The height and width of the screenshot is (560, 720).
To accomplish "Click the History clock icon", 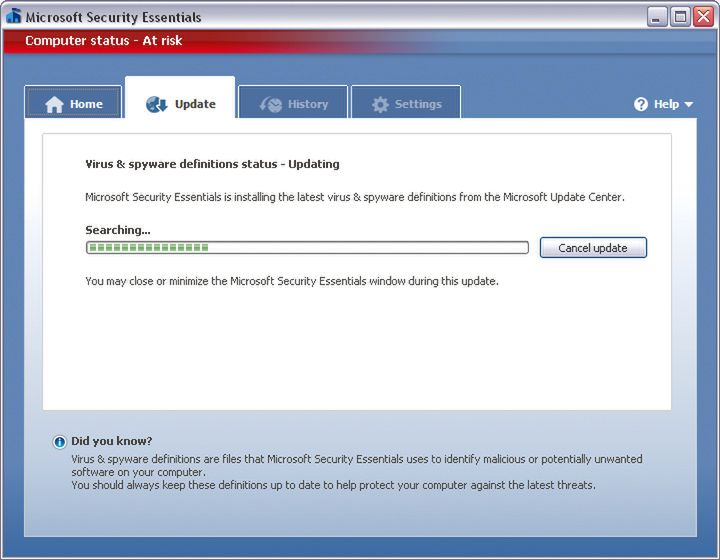I will [x=271, y=104].
